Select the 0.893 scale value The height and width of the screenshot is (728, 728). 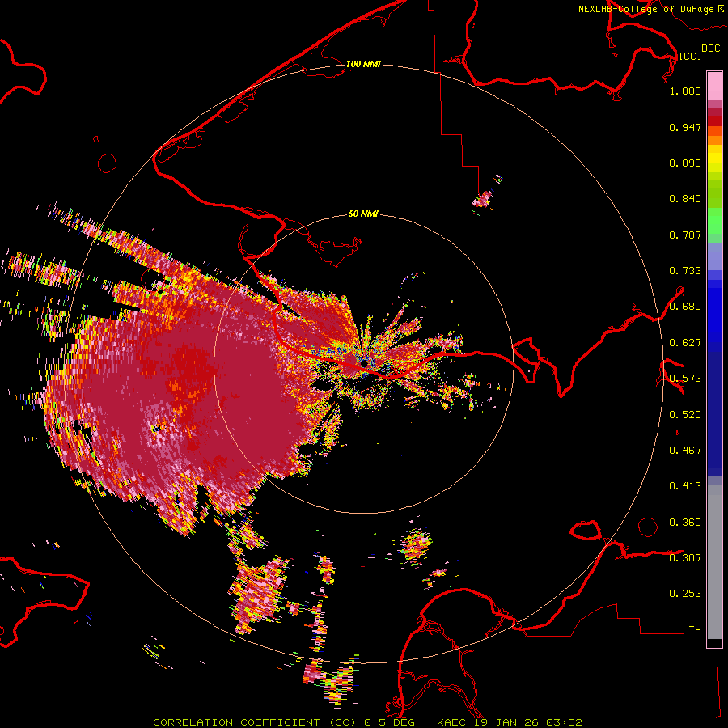pos(685,163)
